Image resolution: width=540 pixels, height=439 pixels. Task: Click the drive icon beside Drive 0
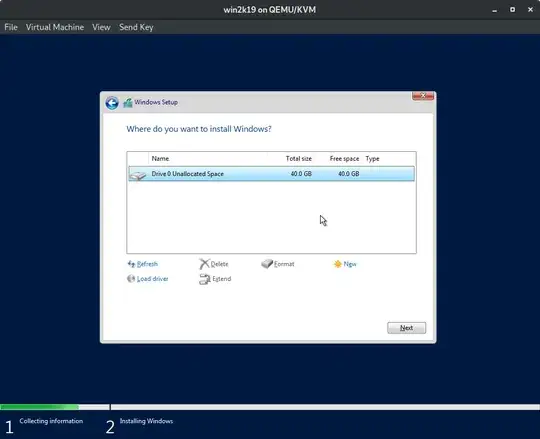(137, 175)
